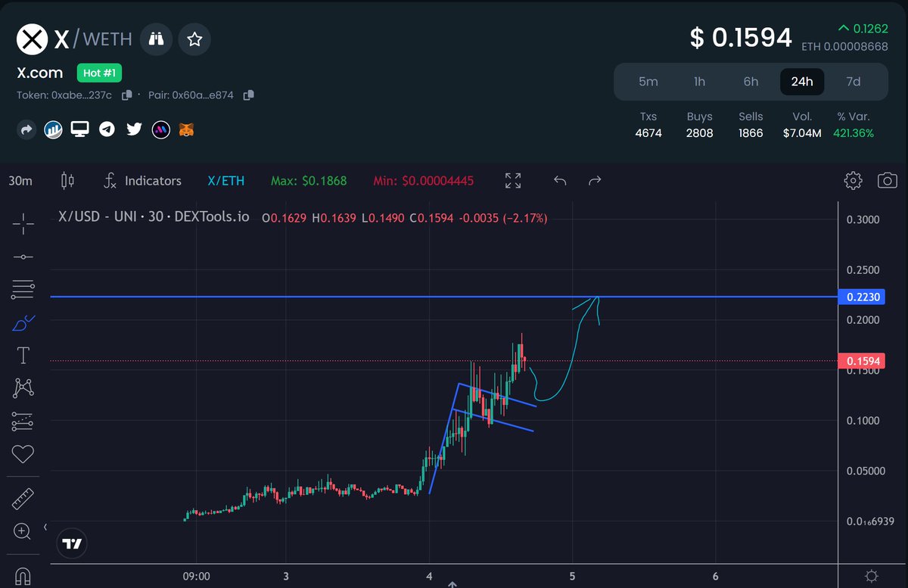
Task: Copy the token address 0xabe…237c
Action: tap(127, 95)
